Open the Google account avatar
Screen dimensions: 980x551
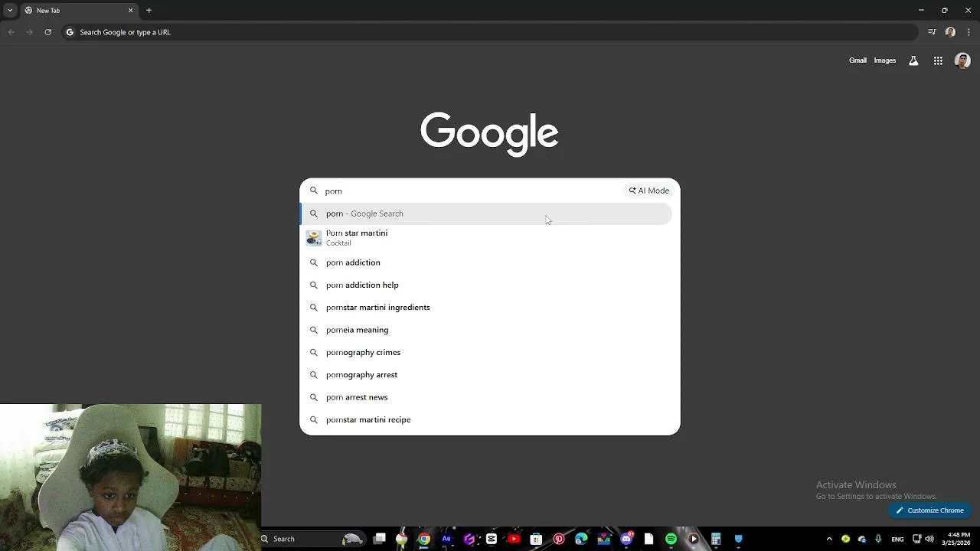tap(962, 60)
